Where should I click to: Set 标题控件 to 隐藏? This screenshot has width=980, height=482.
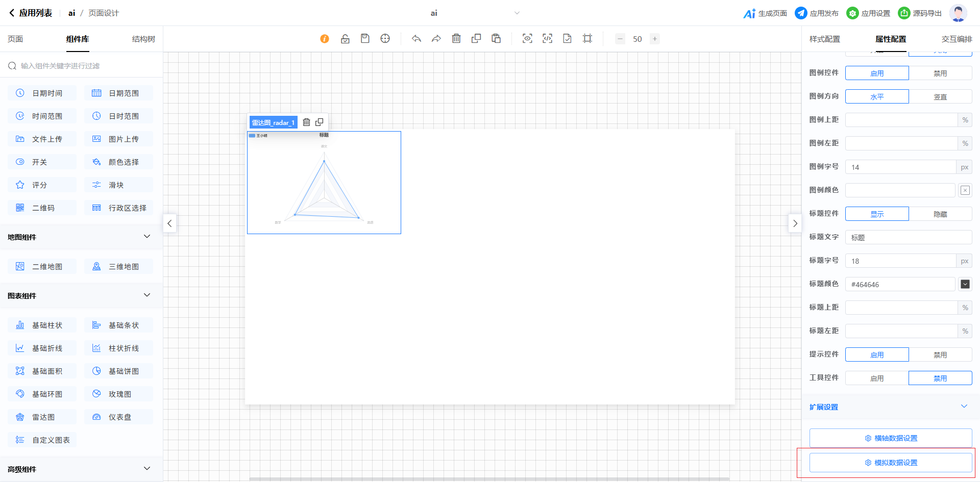coord(940,214)
